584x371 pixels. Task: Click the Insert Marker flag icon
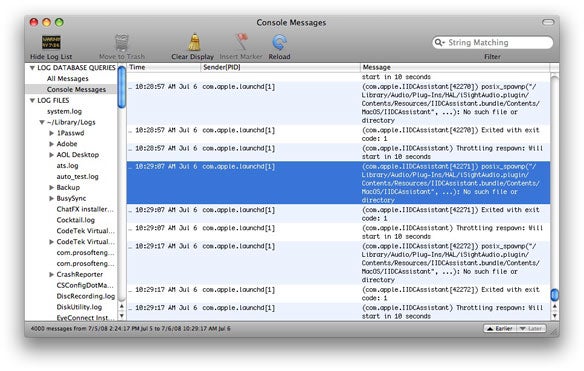pyautogui.click(x=241, y=42)
